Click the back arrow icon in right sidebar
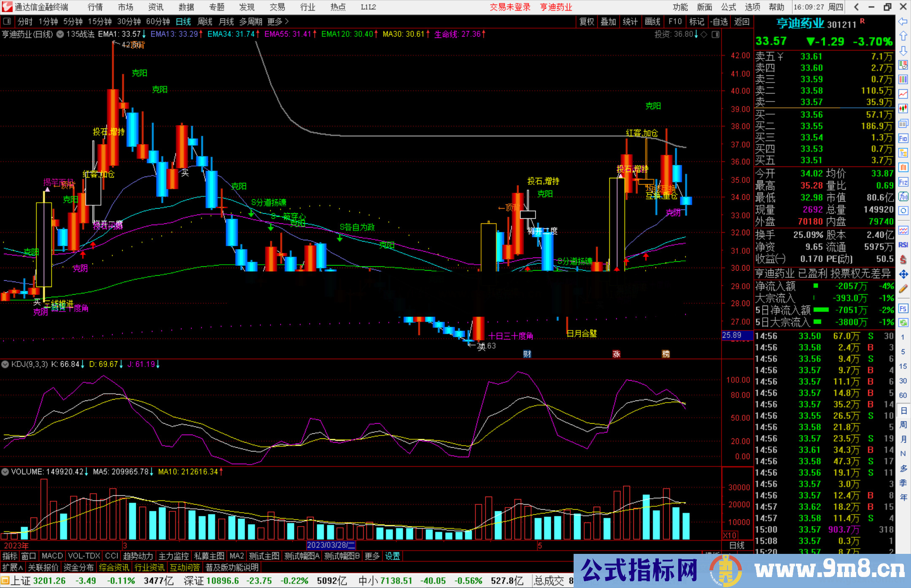 [x=903, y=21]
